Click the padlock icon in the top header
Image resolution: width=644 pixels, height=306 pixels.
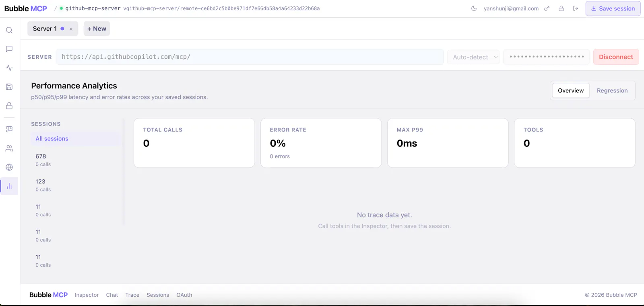click(561, 8)
